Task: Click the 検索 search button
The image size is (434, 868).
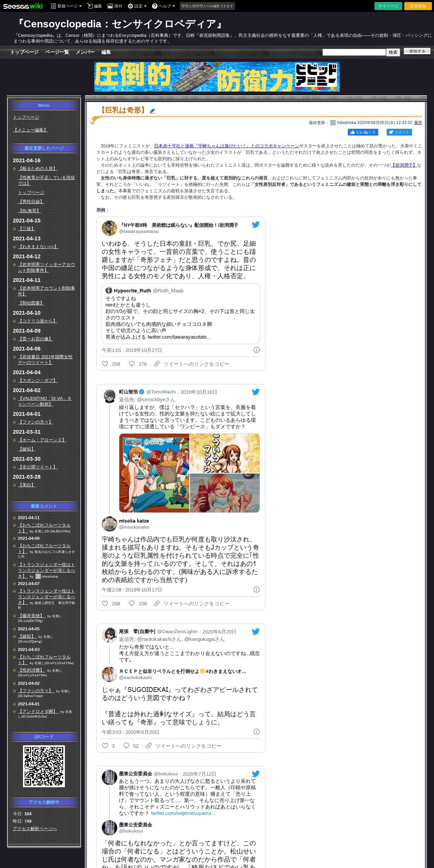Action: pos(393,52)
